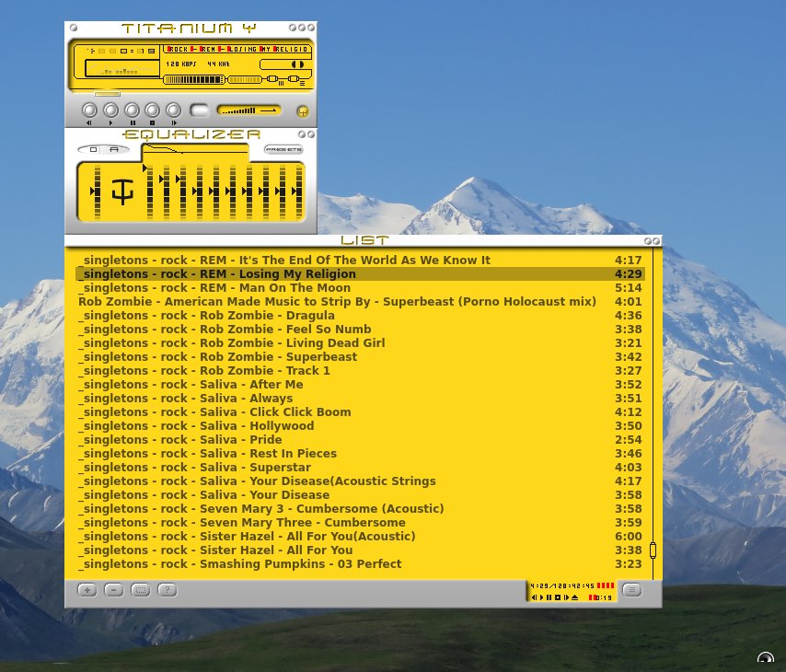The height and width of the screenshot is (672, 786).
Task: Open the equalizer Presets menu
Action: 283,149
